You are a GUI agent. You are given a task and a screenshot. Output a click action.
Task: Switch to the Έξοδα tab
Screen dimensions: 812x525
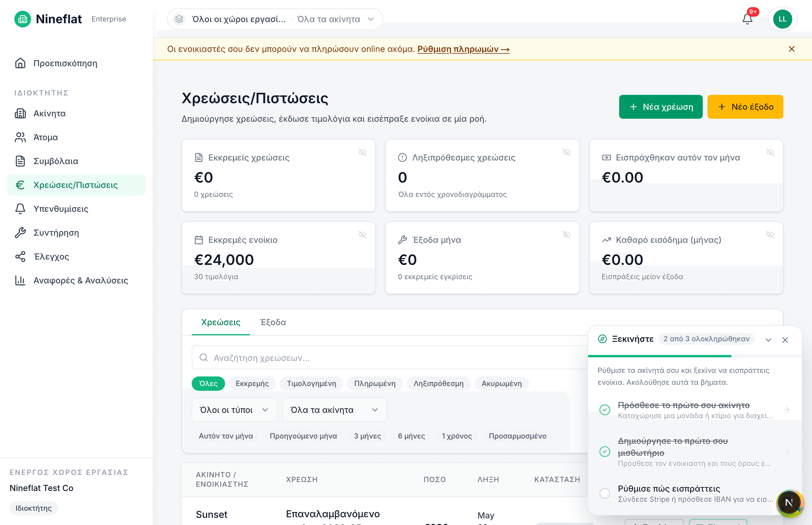coord(273,322)
